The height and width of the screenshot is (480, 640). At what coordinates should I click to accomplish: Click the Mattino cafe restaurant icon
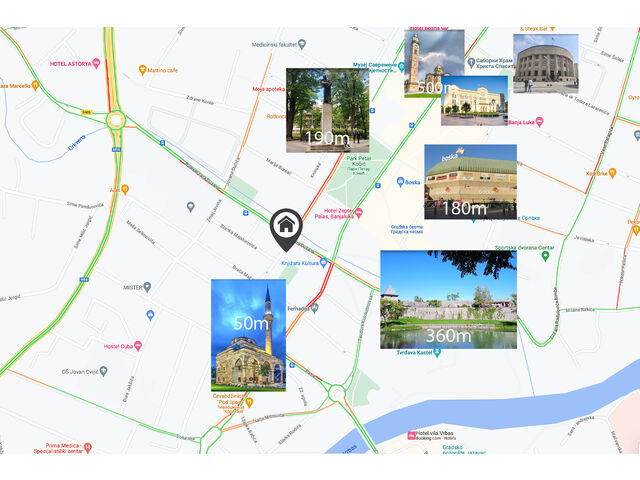pyautogui.click(x=142, y=71)
